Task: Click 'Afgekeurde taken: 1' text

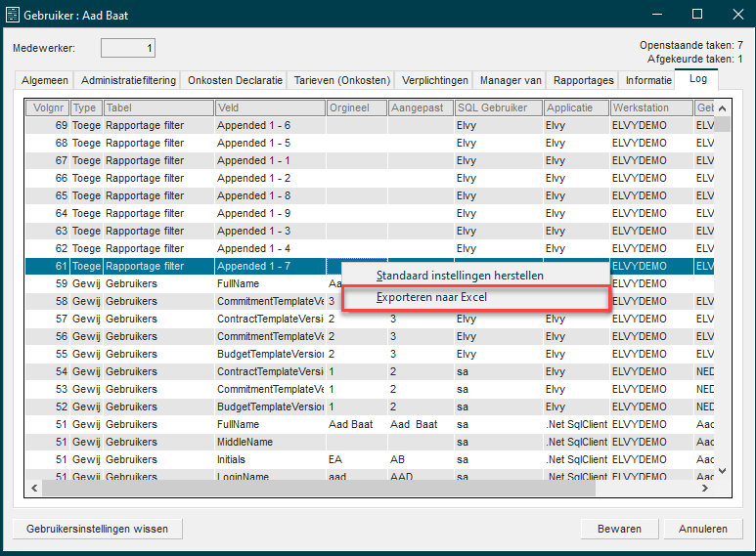Action: click(694, 60)
